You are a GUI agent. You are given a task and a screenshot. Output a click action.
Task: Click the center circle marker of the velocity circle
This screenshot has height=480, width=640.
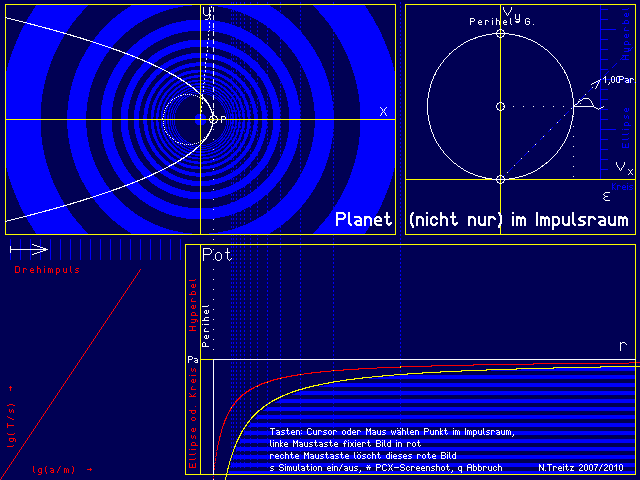click(500, 106)
